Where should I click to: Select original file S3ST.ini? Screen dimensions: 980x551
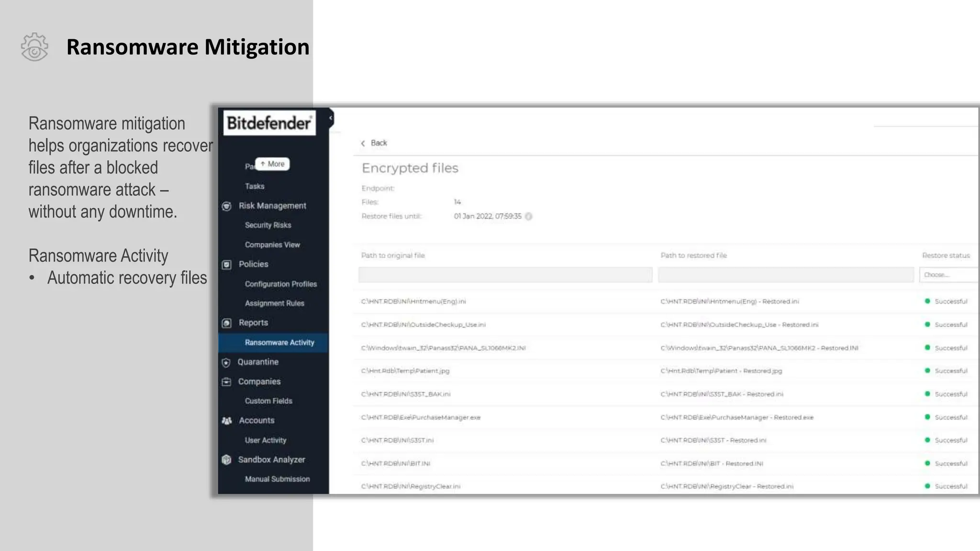[x=397, y=441]
